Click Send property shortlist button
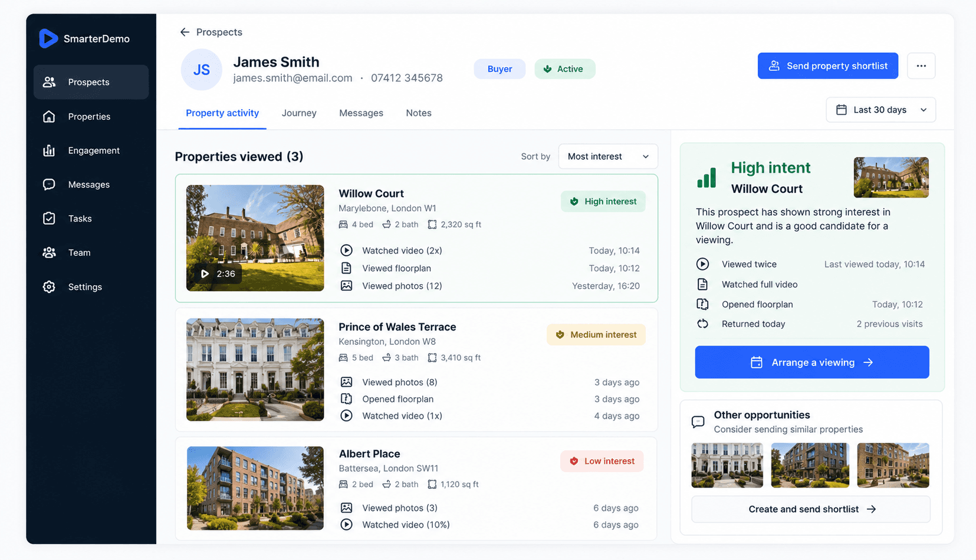 tap(828, 65)
